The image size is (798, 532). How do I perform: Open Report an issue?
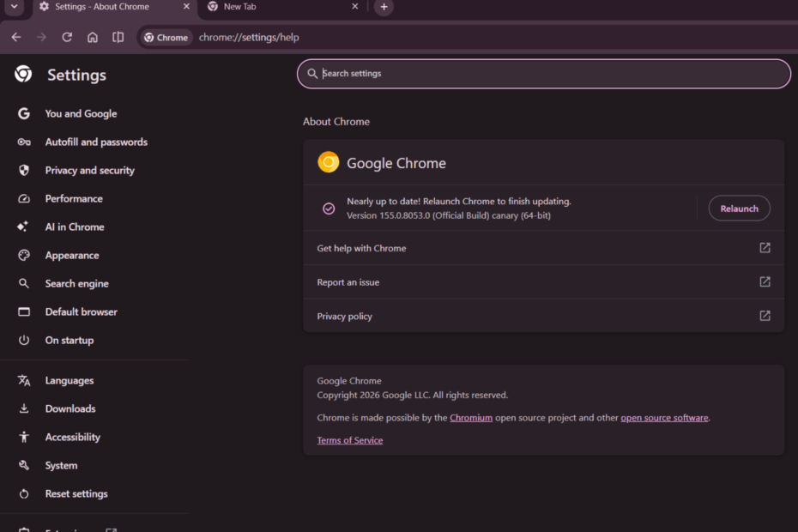click(x=543, y=282)
